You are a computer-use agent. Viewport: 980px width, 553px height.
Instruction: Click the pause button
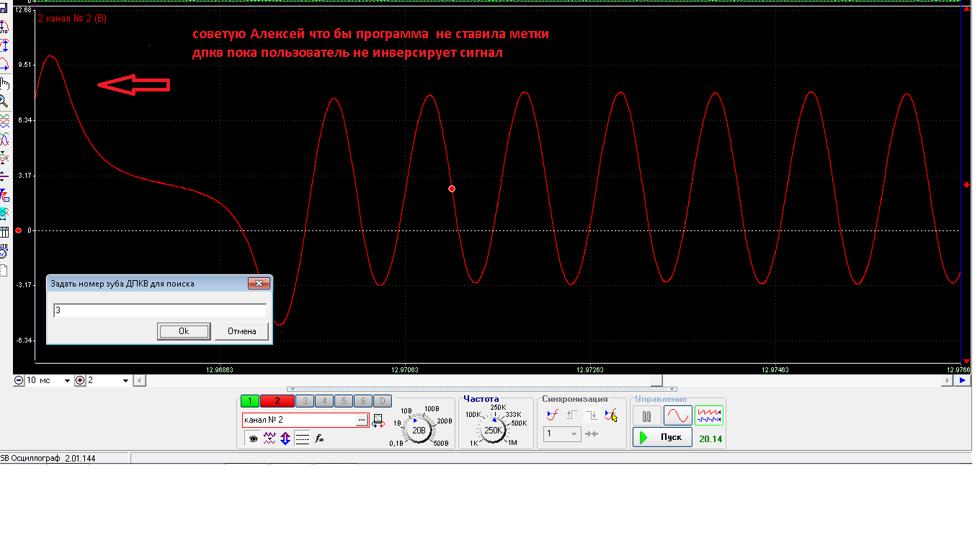[x=646, y=415]
